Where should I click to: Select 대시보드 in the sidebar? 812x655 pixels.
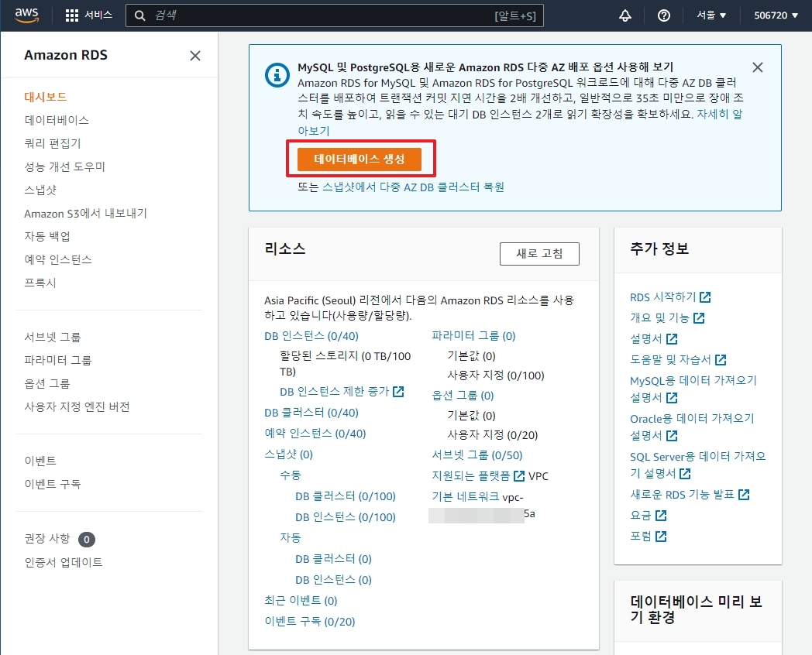46,97
